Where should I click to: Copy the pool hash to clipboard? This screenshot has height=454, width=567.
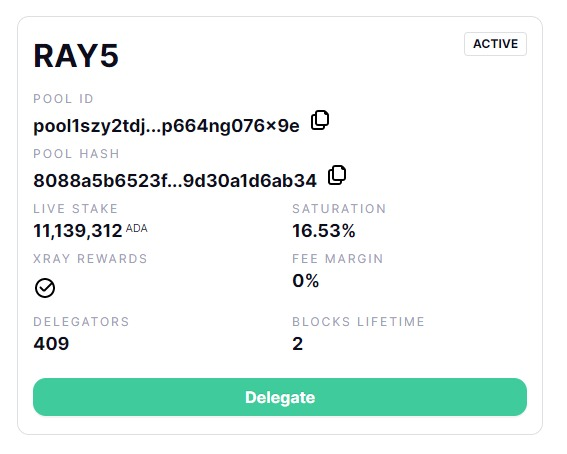pos(337,175)
